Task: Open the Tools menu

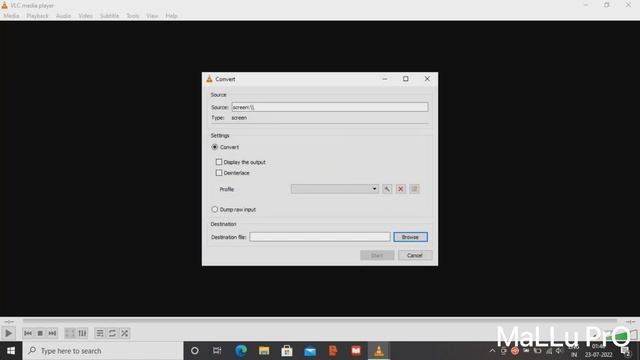Action: click(133, 16)
